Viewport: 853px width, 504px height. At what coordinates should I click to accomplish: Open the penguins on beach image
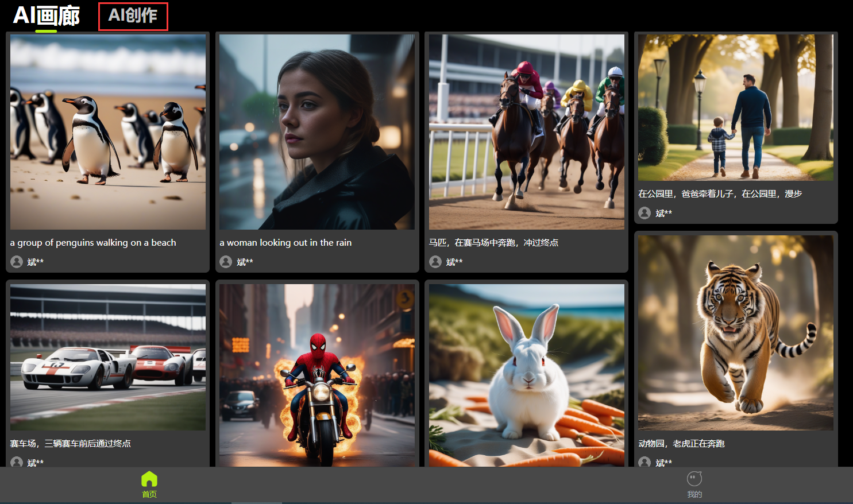108,132
